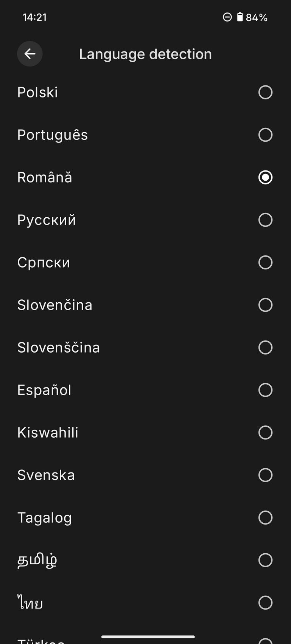The width and height of the screenshot is (291, 644).
Task: Tap the back arrow button
Action: [x=30, y=54]
